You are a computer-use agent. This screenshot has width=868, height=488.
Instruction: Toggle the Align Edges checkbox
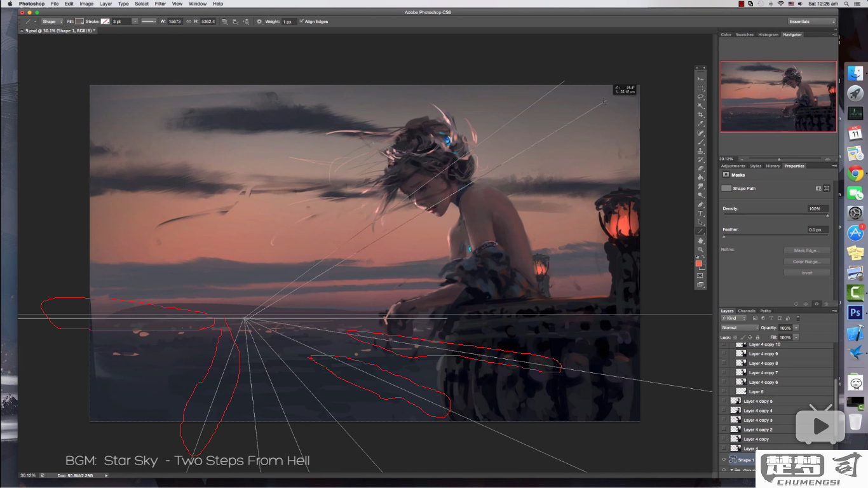(x=301, y=21)
